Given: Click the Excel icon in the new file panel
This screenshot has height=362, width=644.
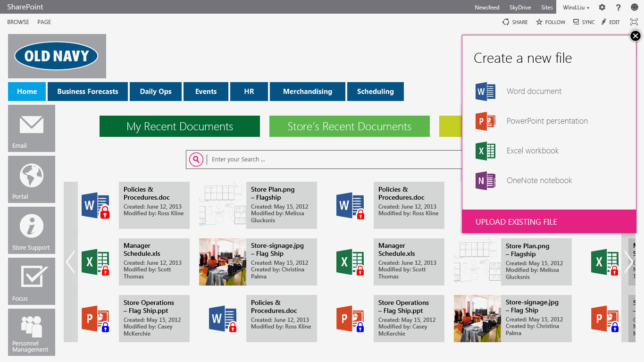Looking at the screenshot, I should coord(485,151).
